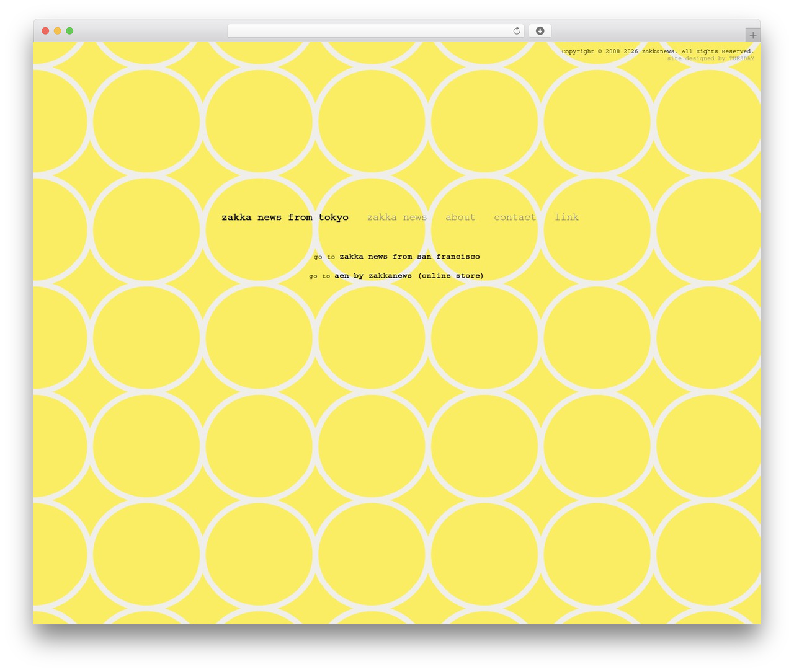Select the copyright notice text
Image resolution: width=794 pixels, height=672 pixels.
(658, 51)
